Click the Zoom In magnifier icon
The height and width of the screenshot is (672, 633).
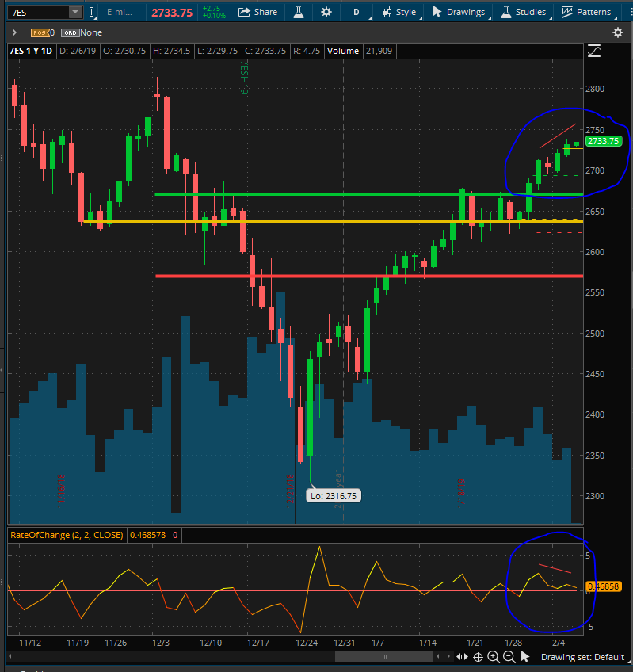[494, 657]
